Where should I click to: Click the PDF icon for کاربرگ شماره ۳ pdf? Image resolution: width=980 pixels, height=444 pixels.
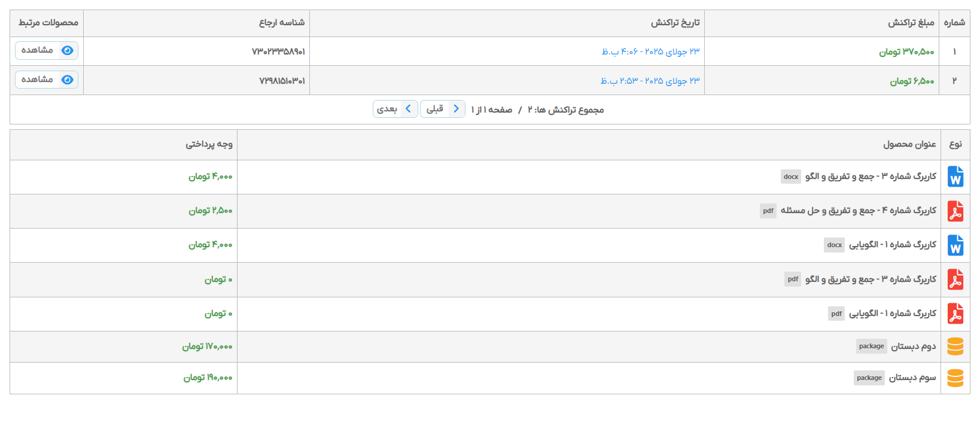[955, 279]
